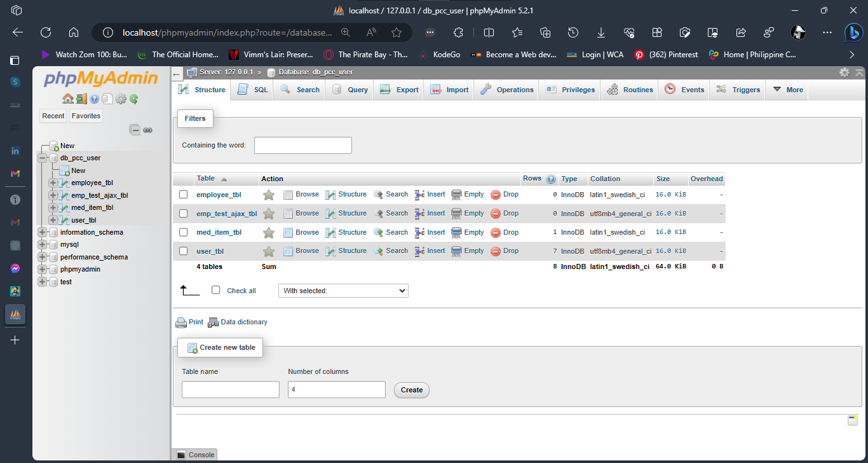868x463 pixels.
Task: Check the employee_tbl row checkbox
Action: (x=184, y=195)
